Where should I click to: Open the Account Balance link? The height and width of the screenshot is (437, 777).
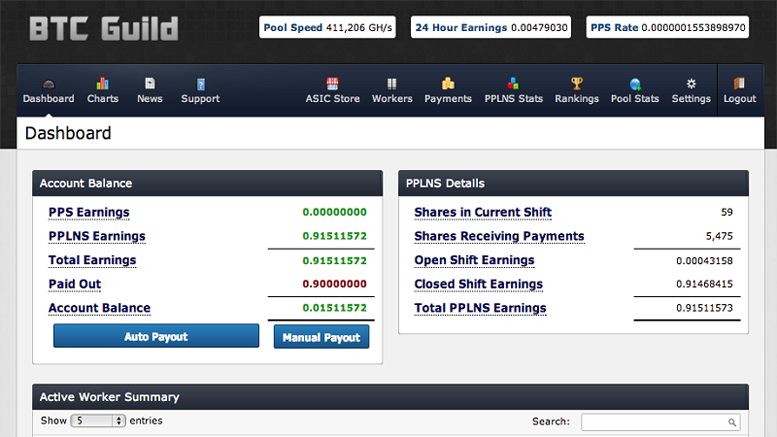click(x=100, y=308)
